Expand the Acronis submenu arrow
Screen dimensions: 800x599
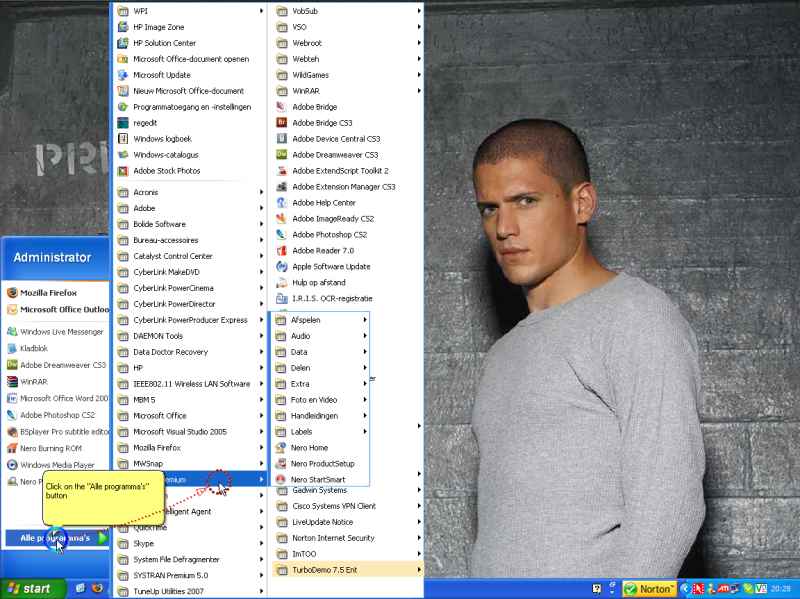[261, 192]
